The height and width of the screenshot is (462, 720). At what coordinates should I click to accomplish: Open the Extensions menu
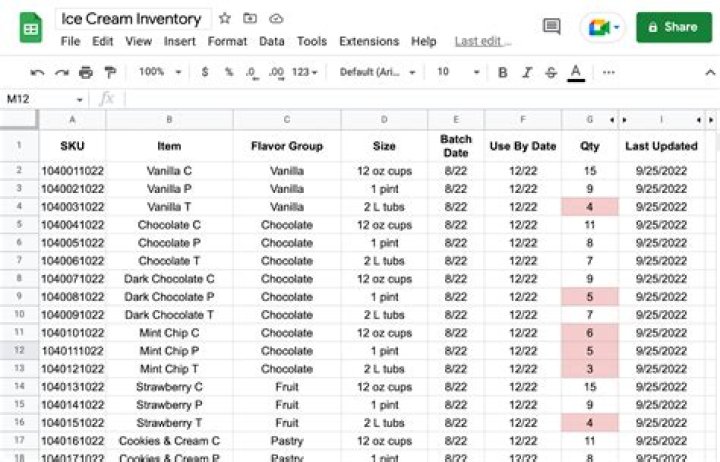click(x=369, y=42)
